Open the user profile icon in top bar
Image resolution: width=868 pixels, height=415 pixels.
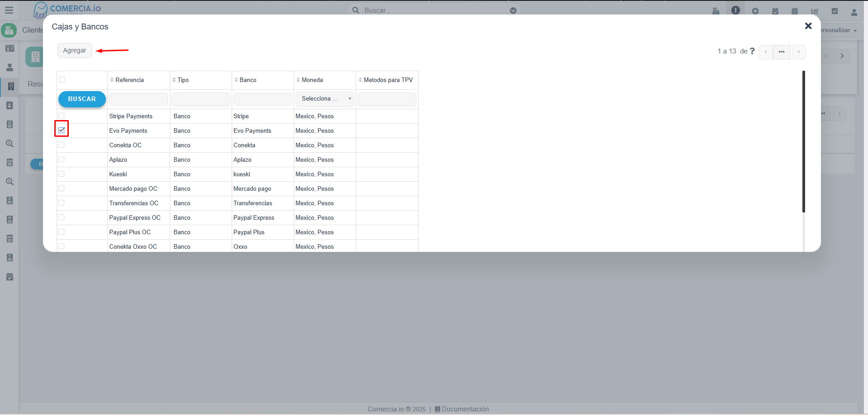tap(854, 12)
